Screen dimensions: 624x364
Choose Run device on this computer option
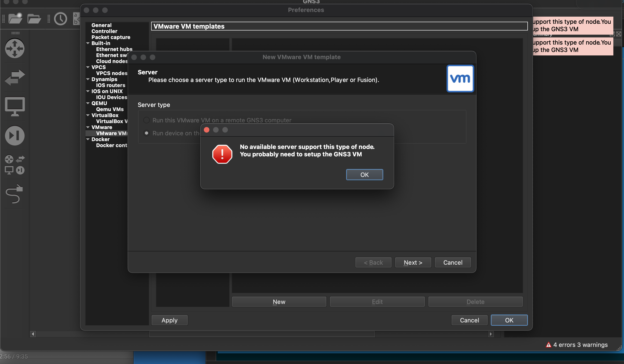[147, 133]
